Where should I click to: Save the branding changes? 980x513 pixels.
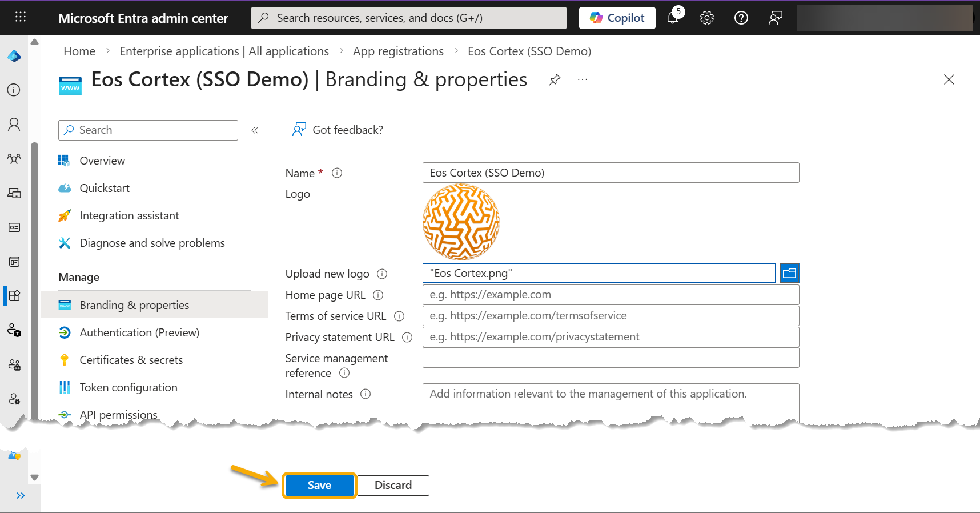[319, 486]
